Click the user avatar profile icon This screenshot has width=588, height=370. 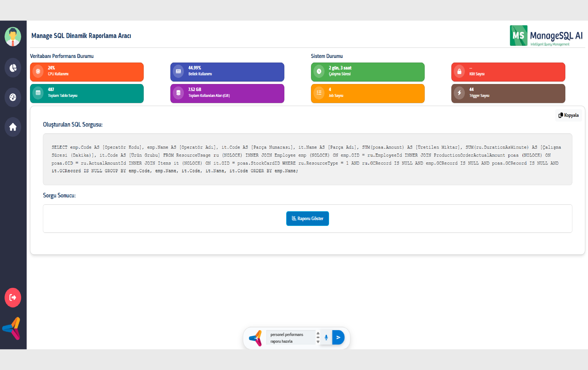(x=13, y=37)
